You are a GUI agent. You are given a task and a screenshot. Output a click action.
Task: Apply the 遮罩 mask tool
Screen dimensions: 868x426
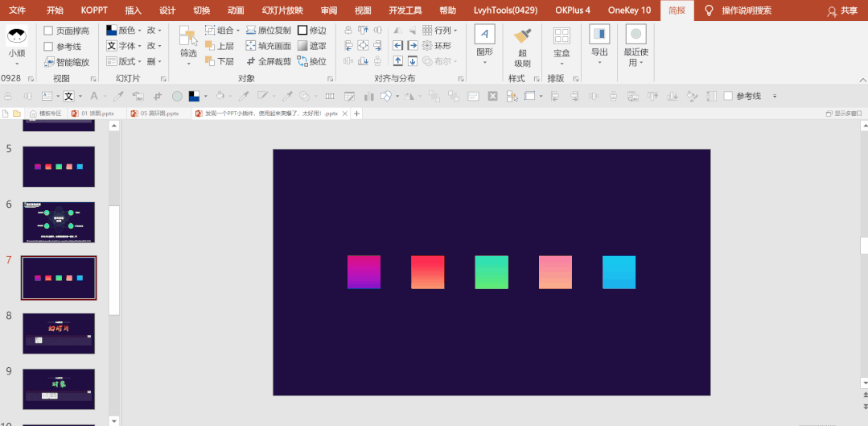pyautogui.click(x=311, y=46)
